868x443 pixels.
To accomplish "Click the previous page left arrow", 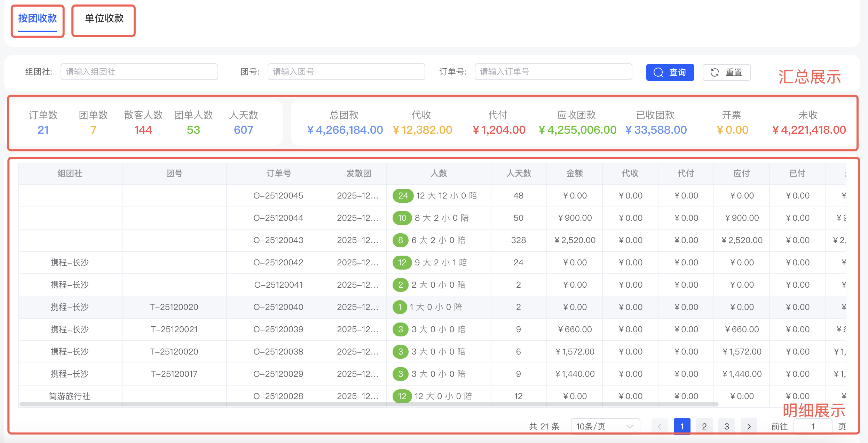I will (x=660, y=426).
